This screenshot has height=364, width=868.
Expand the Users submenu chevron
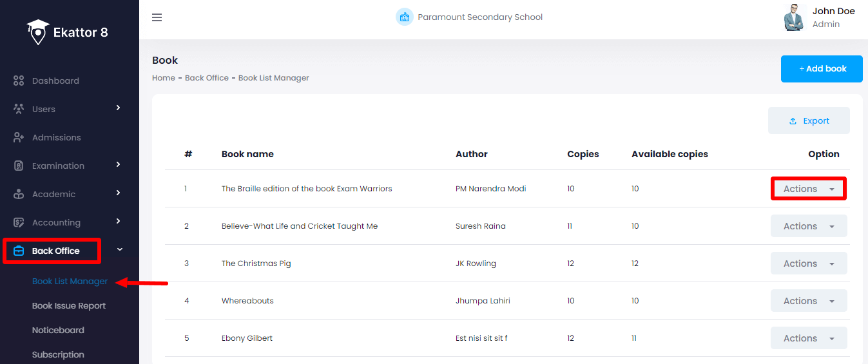point(118,108)
